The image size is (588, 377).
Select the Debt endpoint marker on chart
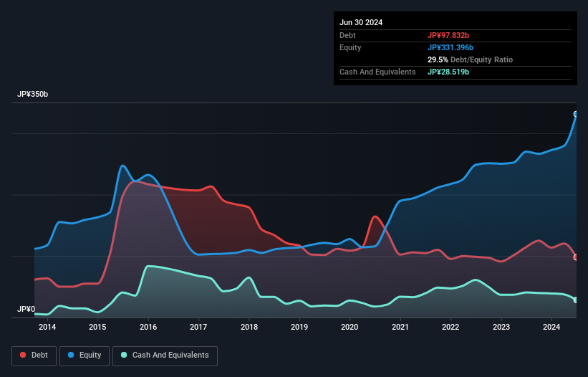(576, 257)
